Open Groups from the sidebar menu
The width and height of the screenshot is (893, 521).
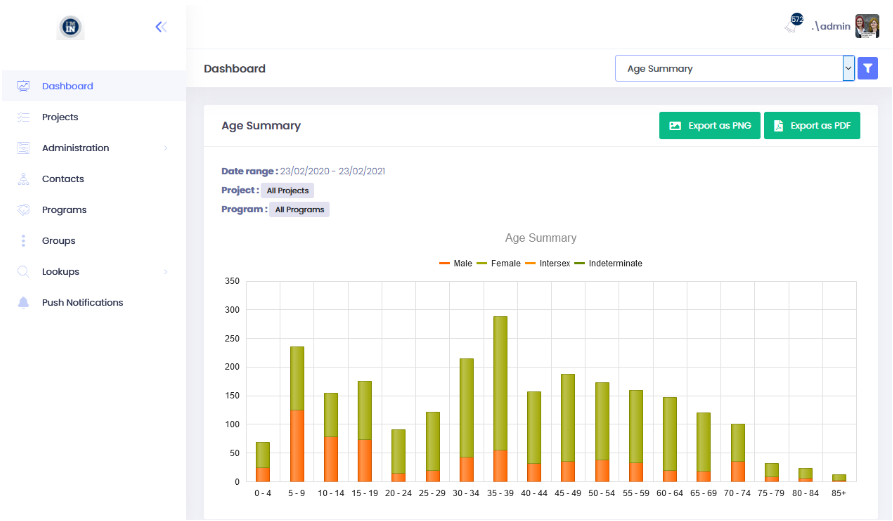coord(59,241)
